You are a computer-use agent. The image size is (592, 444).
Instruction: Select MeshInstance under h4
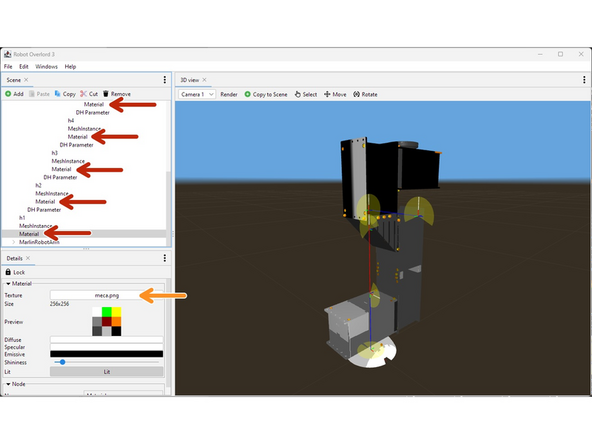[x=84, y=129]
